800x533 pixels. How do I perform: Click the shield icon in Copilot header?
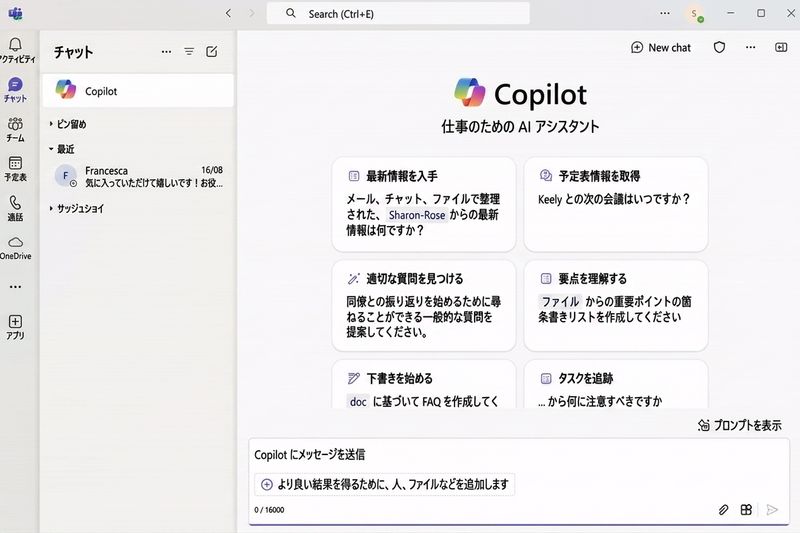click(719, 47)
